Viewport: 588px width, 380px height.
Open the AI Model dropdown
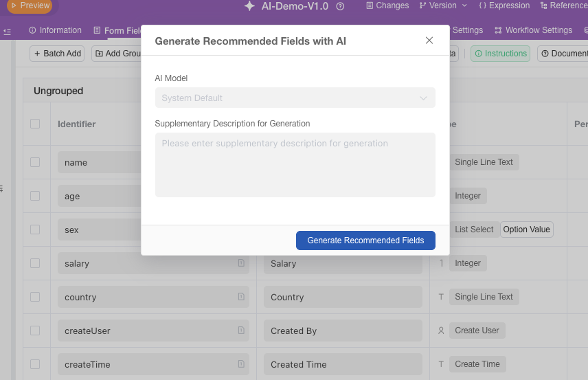coord(295,98)
